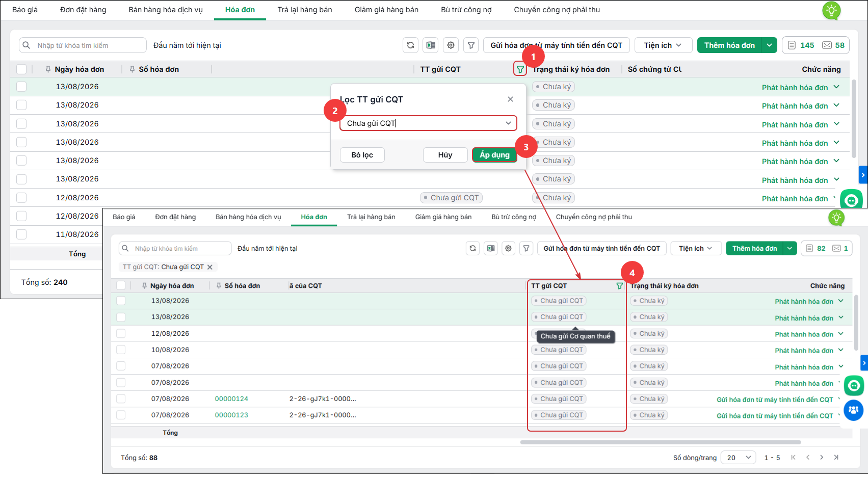Click horizontal scrollbar under bottom table

(x=661, y=442)
